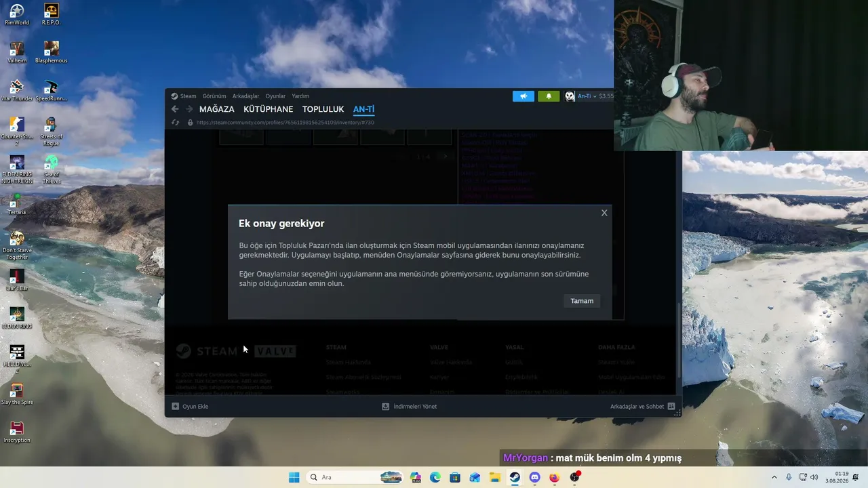Confirm the dialog with Tamam
868x488 pixels.
pyautogui.click(x=582, y=301)
